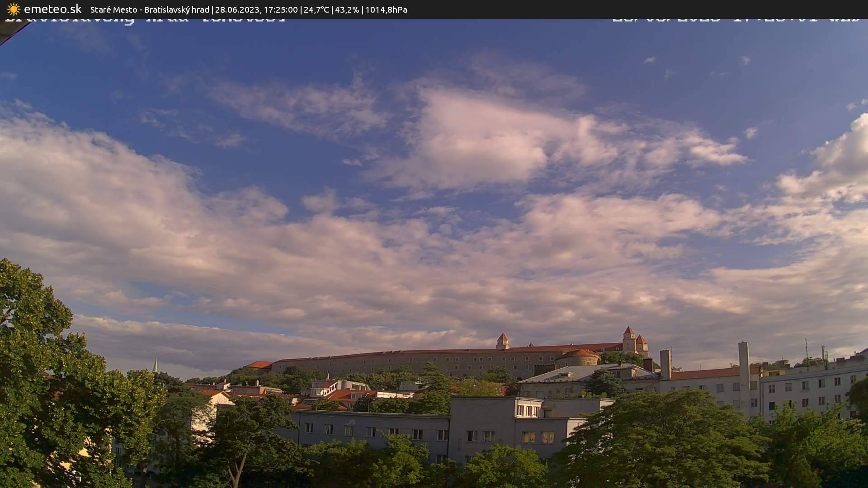Click the faded Bratislavský hrad watermark text

(145, 19)
